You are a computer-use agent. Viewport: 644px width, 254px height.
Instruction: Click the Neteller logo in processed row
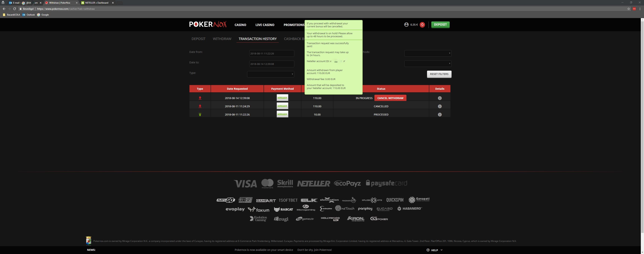pyautogui.click(x=282, y=114)
